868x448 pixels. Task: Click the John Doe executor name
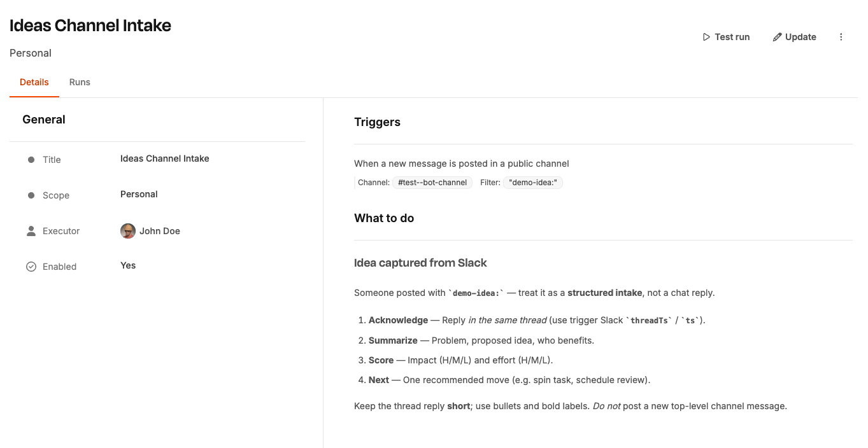[x=160, y=231]
